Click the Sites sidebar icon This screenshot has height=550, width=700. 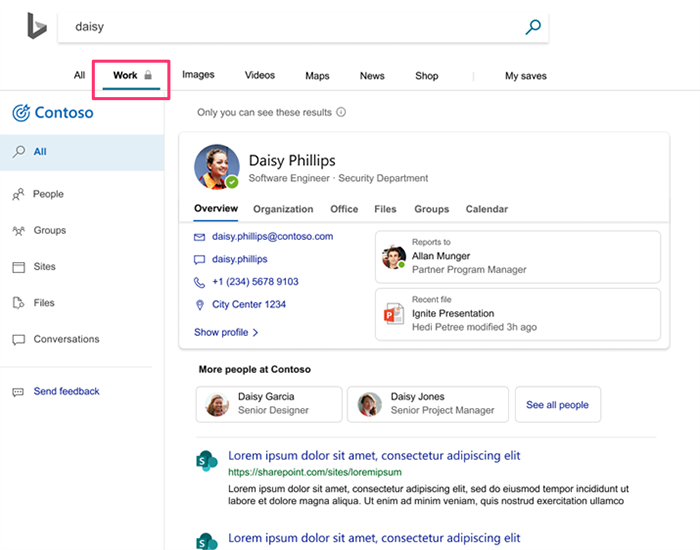18,267
